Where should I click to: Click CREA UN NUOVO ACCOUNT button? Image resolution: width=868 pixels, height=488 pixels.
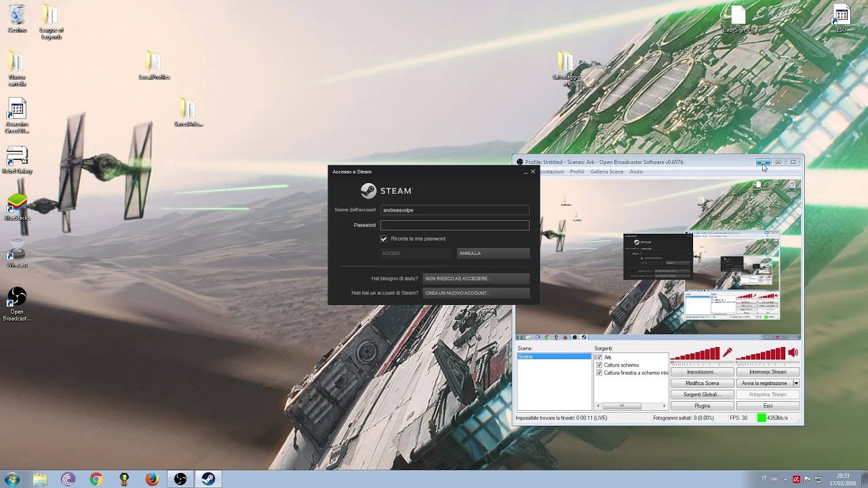click(476, 293)
